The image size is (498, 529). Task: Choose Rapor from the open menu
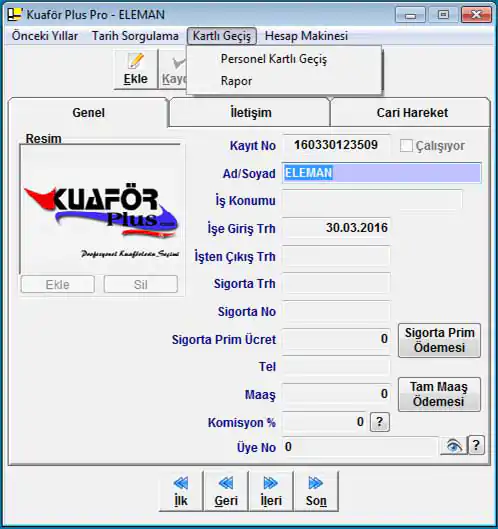(x=236, y=81)
